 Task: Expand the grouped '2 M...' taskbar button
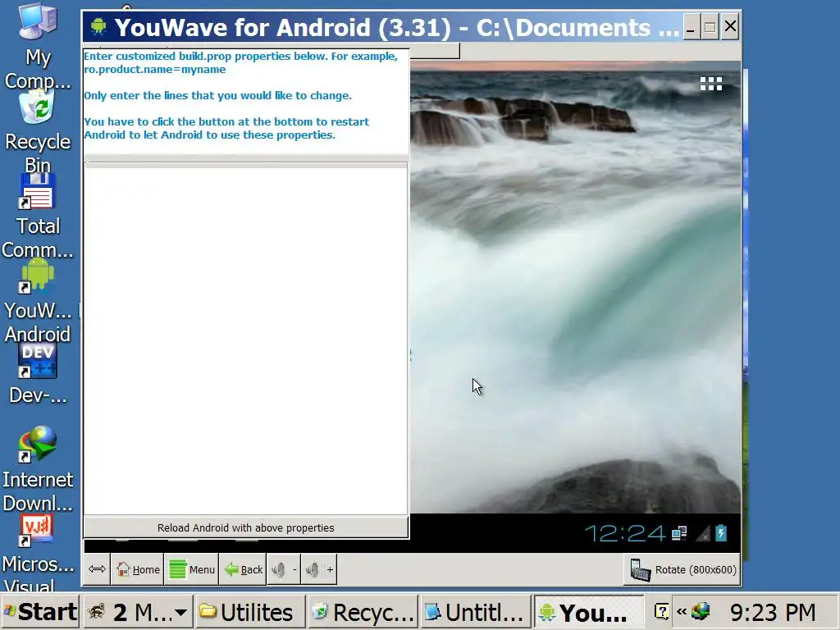click(x=138, y=612)
